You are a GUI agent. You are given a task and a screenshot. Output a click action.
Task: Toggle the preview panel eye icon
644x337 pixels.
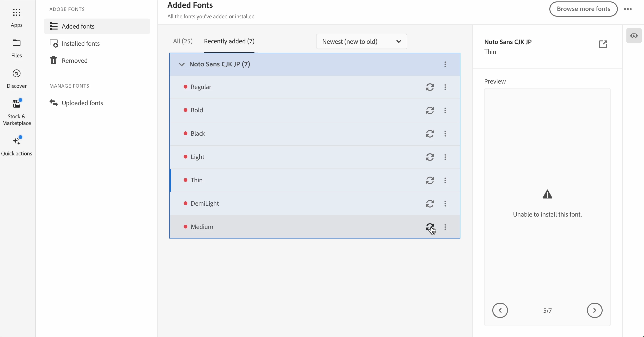coord(634,36)
